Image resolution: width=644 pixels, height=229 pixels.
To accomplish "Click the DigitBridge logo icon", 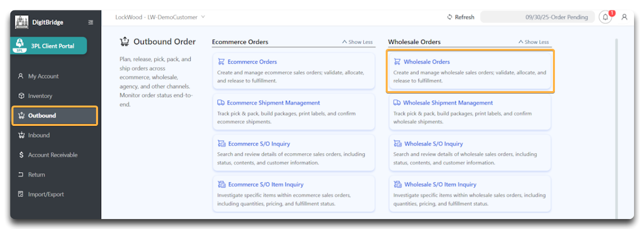I will 22,22.
